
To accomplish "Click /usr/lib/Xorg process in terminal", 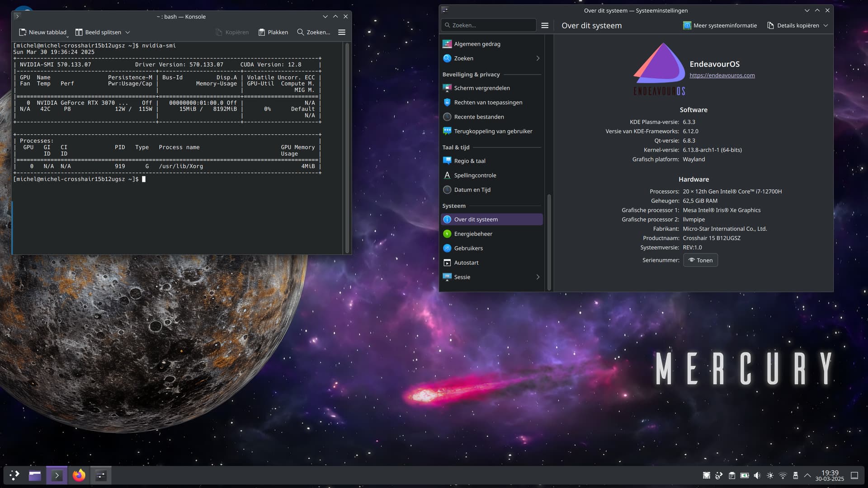I will point(181,166).
